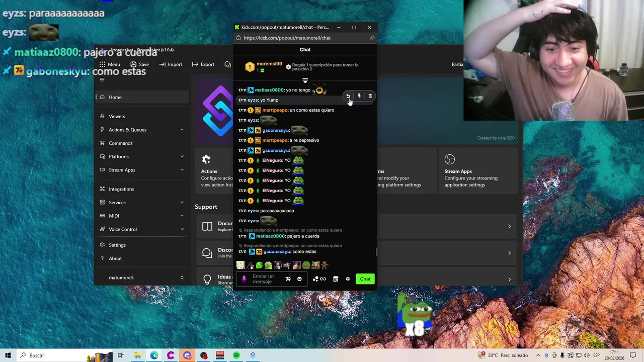Open Microsoft Edge from the taskbar
Screen dimensions: 644x362
click(154, 355)
